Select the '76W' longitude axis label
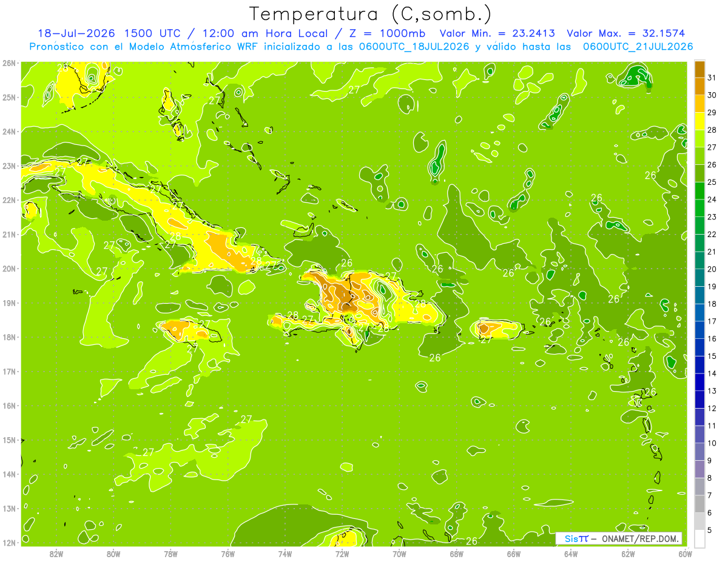 227,554
